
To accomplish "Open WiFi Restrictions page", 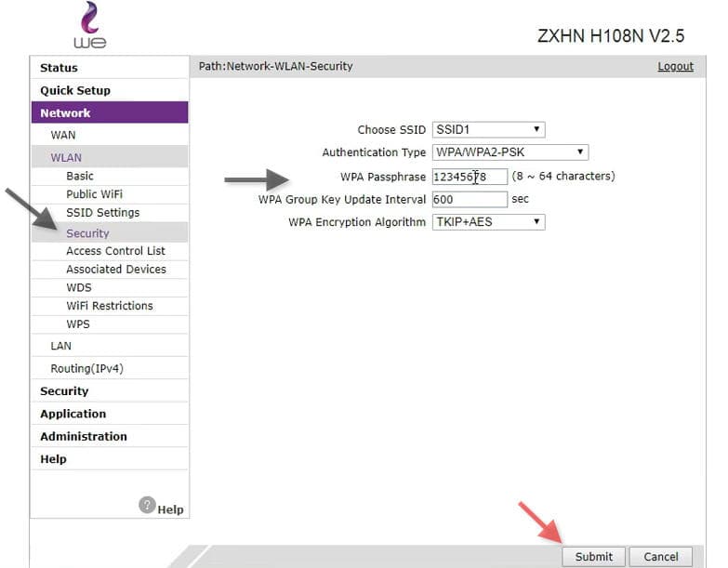I will click(x=110, y=306).
